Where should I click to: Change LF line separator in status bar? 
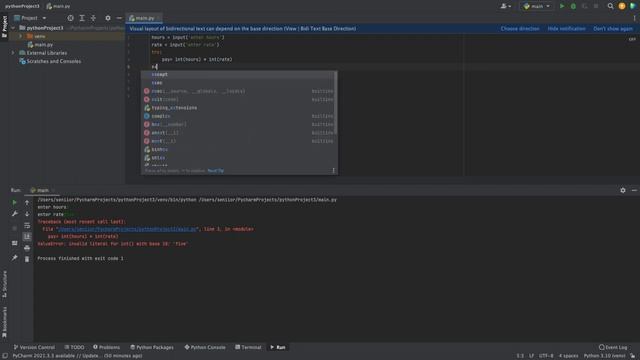[531, 356]
